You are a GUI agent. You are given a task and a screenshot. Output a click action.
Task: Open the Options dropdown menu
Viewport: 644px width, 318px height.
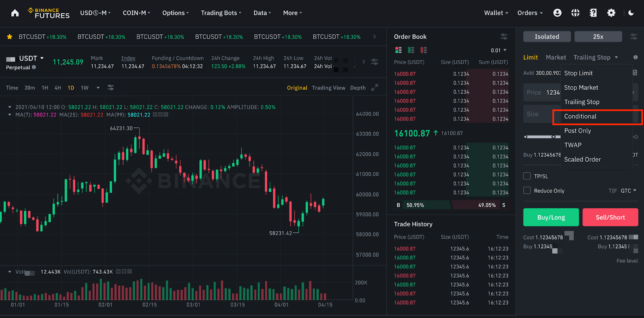[175, 13]
